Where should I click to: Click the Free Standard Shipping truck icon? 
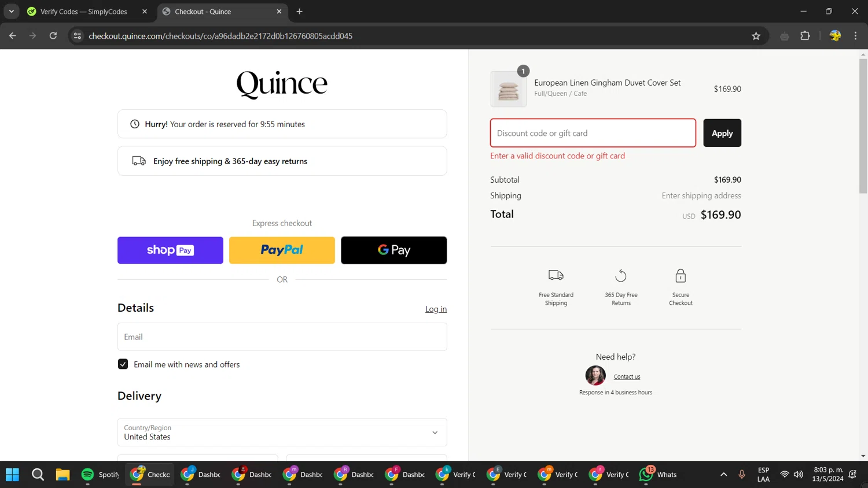point(556,276)
